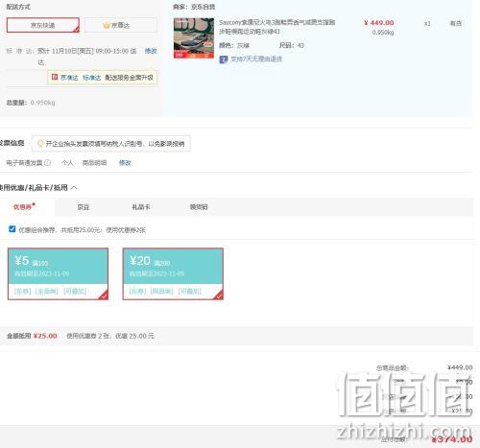The image size is (480, 448).
Task: Deselect the ¥20 coupon card
Action: 173,273
